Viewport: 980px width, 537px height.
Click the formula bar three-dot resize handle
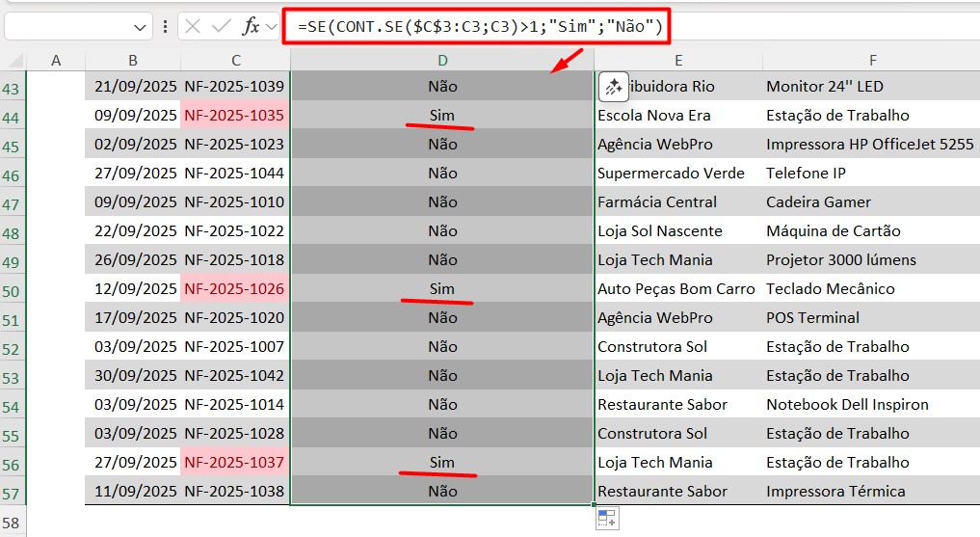(166, 27)
